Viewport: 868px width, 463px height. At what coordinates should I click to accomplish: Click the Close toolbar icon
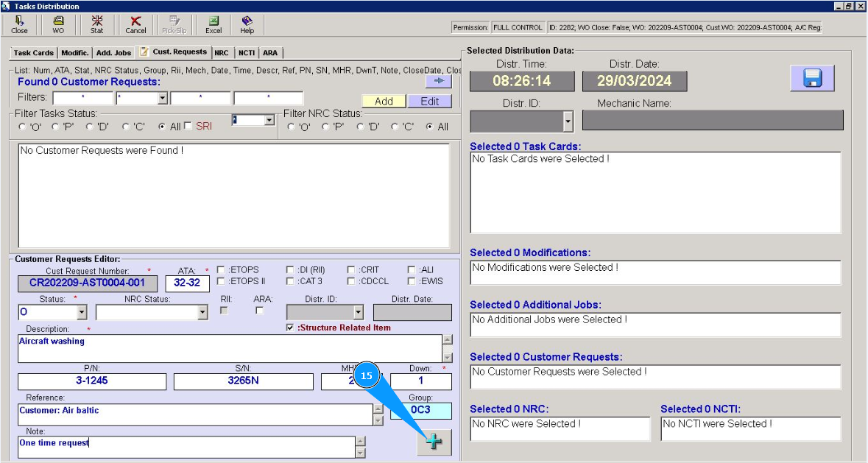pyautogui.click(x=19, y=24)
